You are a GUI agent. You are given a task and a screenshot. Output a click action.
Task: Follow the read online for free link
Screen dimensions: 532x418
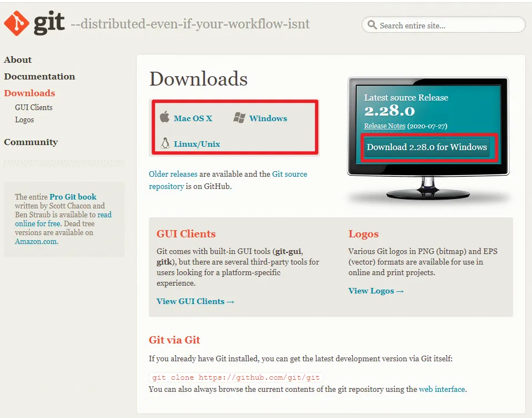(63, 219)
